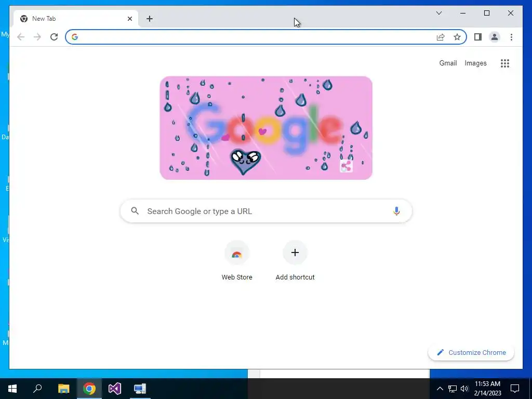Image resolution: width=532 pixels, height=399 pixels.
Task: Bookmark this tab with the star icon
Action: click(x=457, y=37)
